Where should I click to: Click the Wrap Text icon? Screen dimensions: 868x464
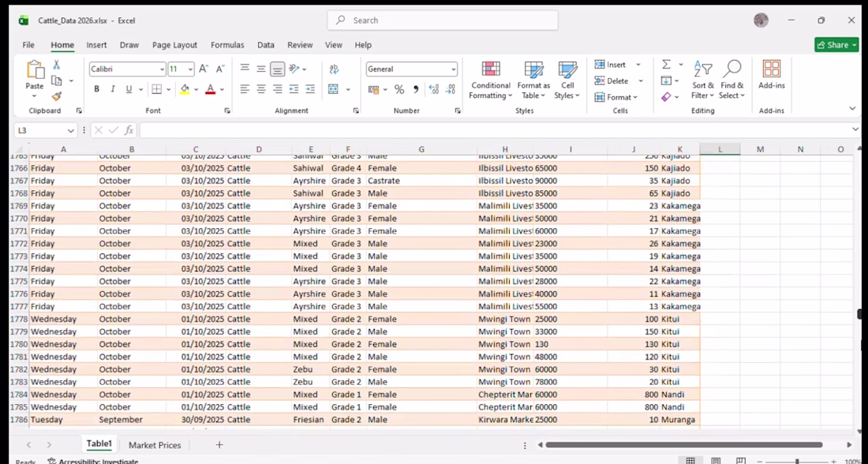[x=334, y=69]
